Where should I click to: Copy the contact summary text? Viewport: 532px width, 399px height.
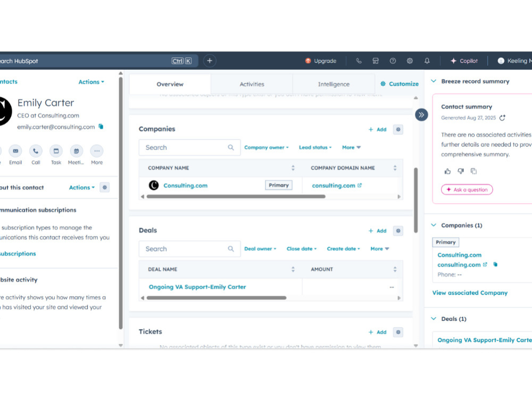(x=473, y=171)
